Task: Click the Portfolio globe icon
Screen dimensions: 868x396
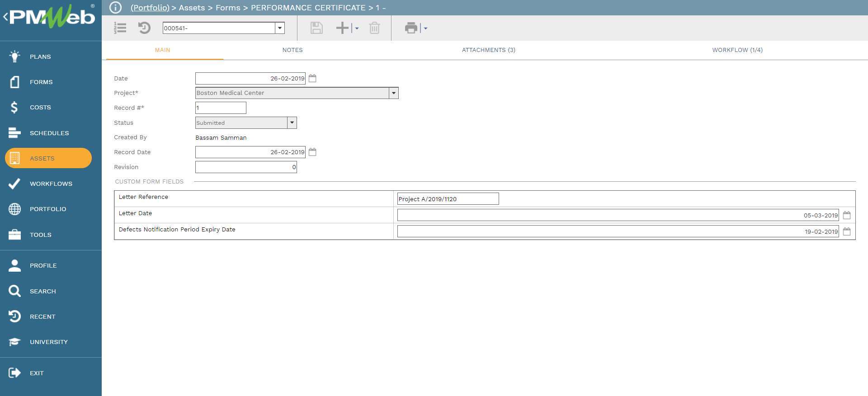Action: [x=14, y=209]
